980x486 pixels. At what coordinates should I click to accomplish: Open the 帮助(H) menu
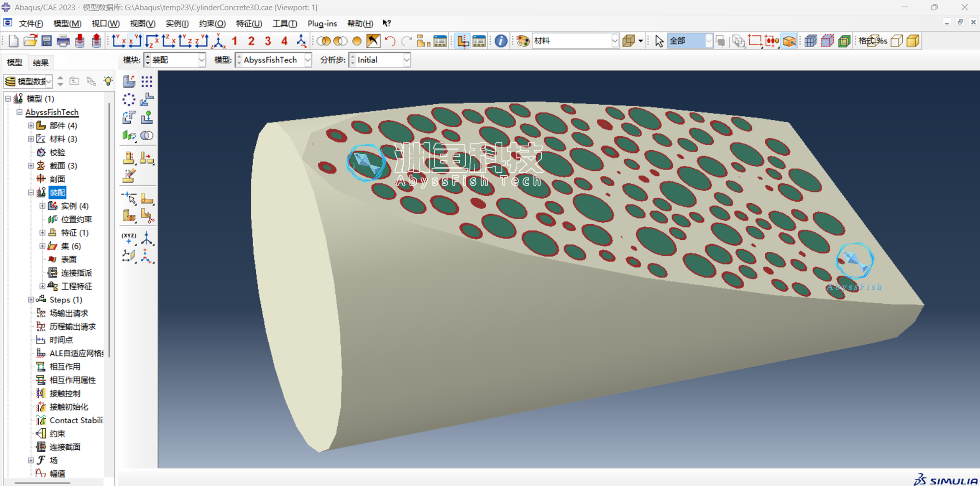click(x=360, y=24)
